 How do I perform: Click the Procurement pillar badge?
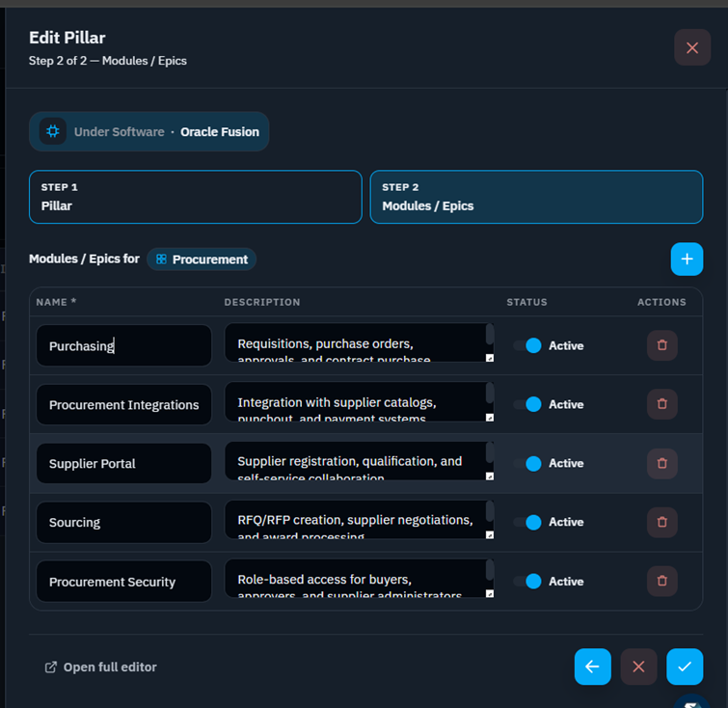[202, 259]
